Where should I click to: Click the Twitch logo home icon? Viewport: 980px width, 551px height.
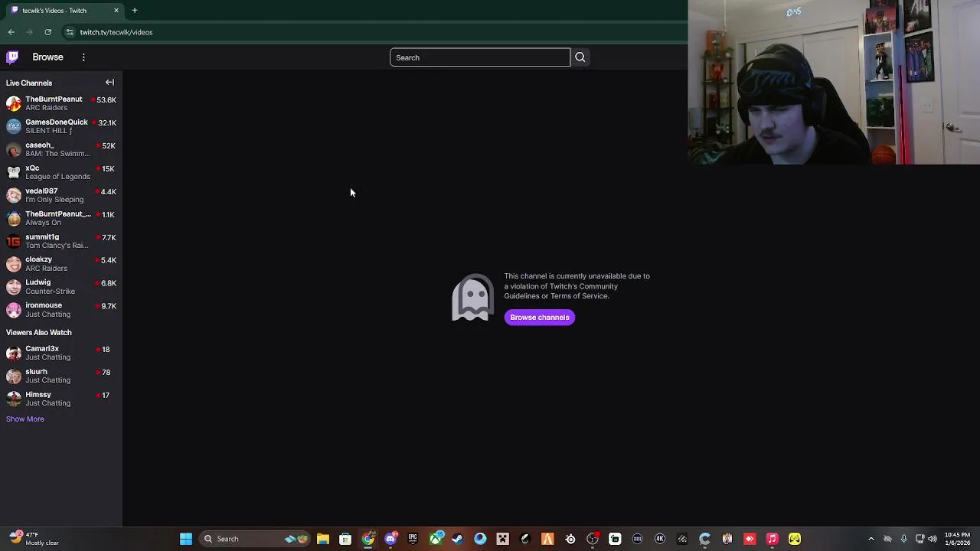[x=13, y=57]
